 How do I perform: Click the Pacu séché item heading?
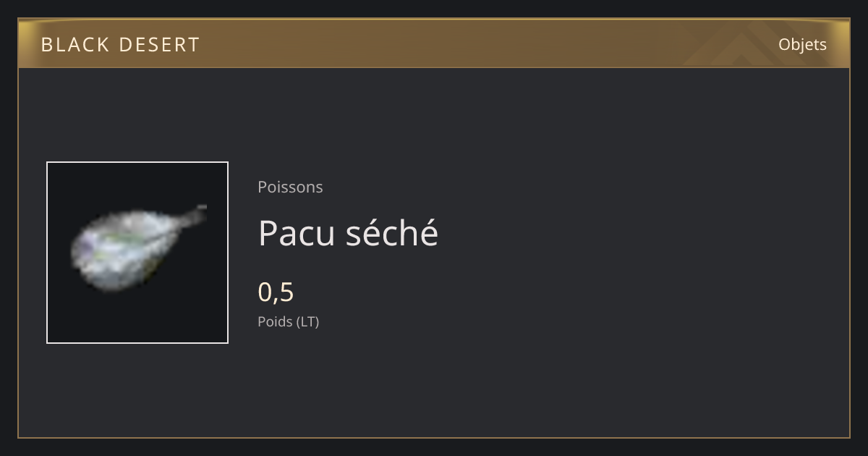(348, 233)
